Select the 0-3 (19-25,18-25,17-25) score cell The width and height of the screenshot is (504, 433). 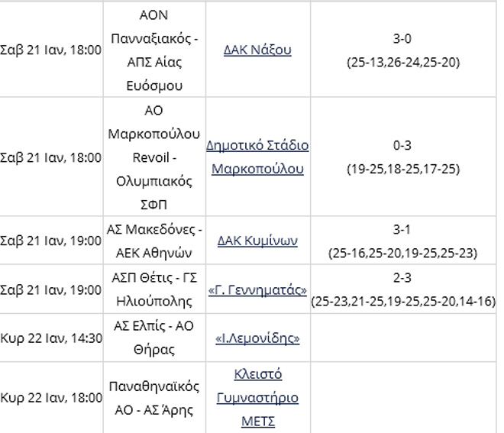(x=402, y=157)
